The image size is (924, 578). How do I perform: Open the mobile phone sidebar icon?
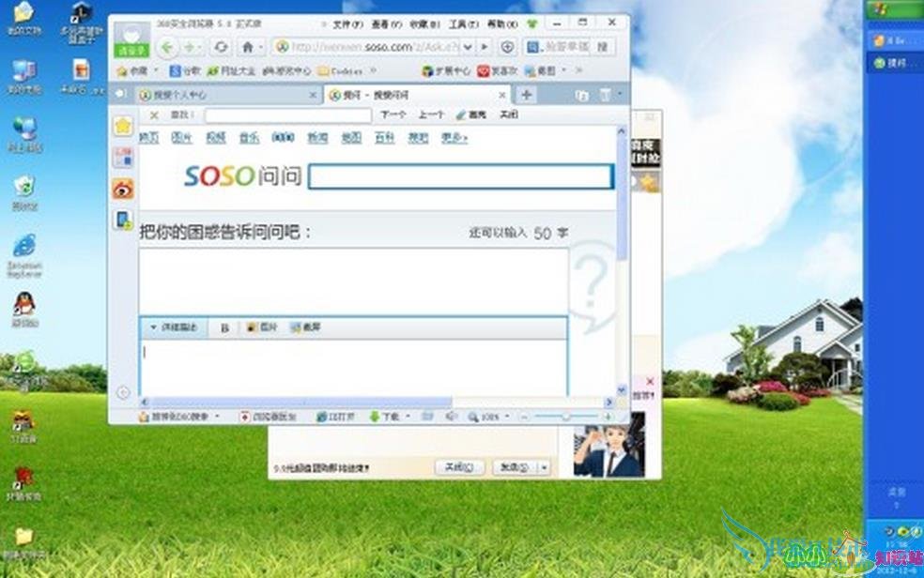123,221
